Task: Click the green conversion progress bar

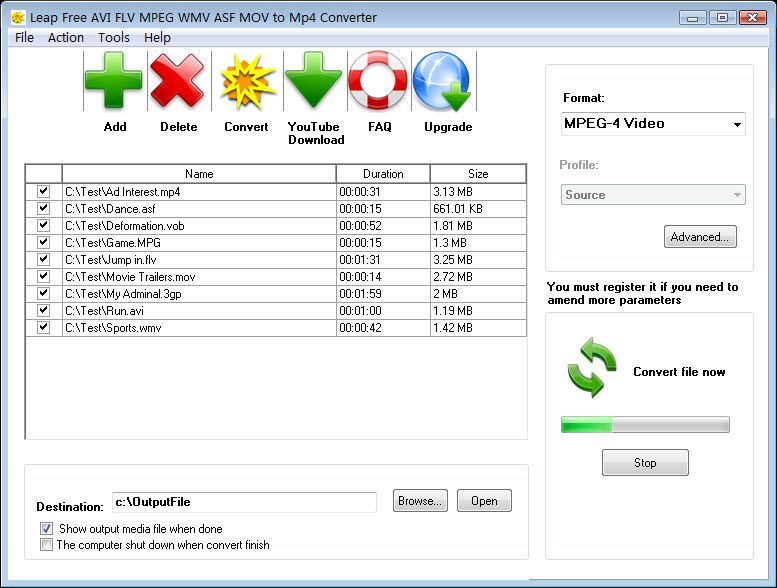Action: coord(645,425)
